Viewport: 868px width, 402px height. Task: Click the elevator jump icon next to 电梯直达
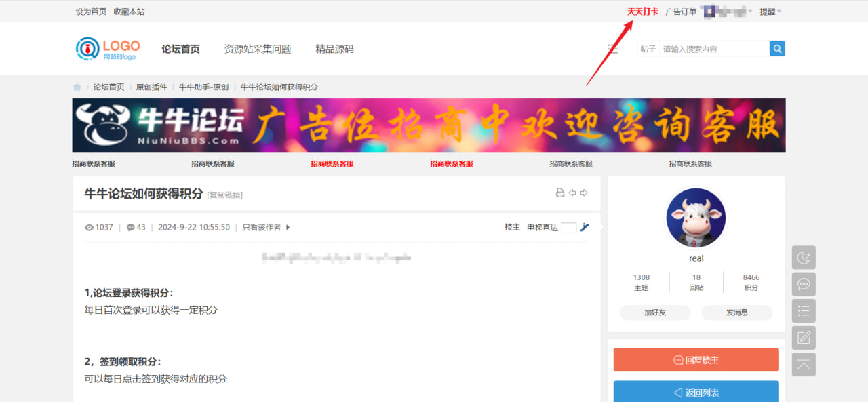(585, 228)
